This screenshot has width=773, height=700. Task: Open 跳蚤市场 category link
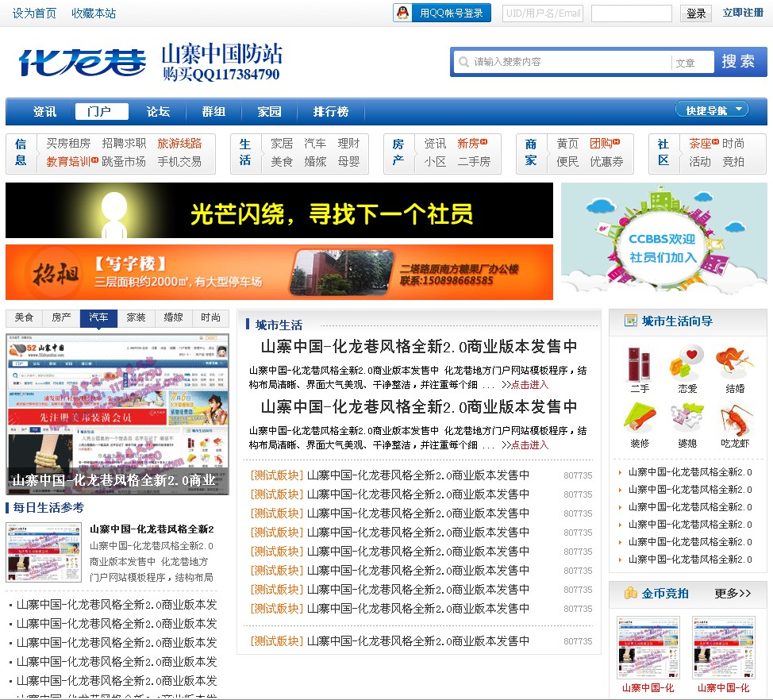pos(125,162)
